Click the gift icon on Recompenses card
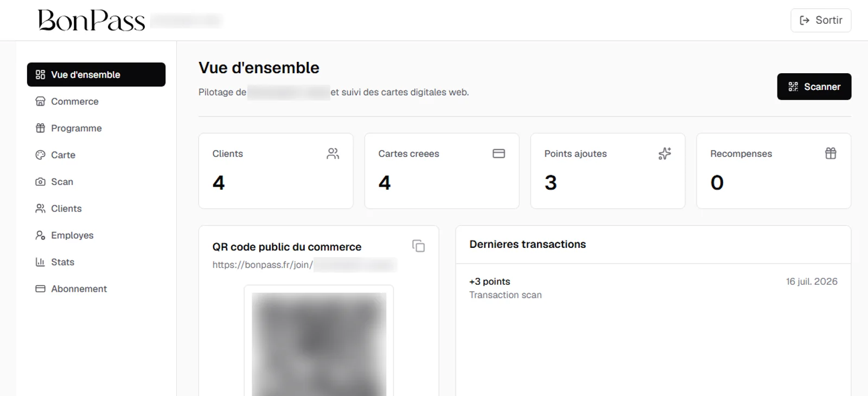 [x=831, y=154]
